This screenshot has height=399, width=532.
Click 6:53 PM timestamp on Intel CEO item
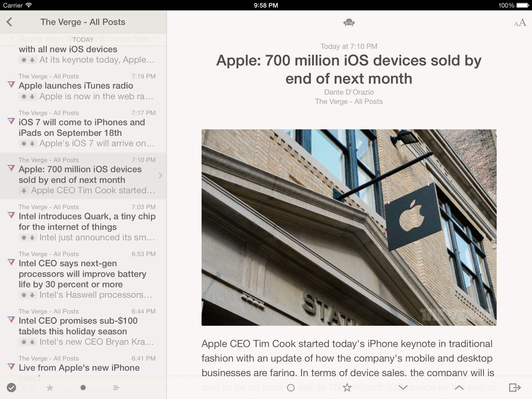143,254
